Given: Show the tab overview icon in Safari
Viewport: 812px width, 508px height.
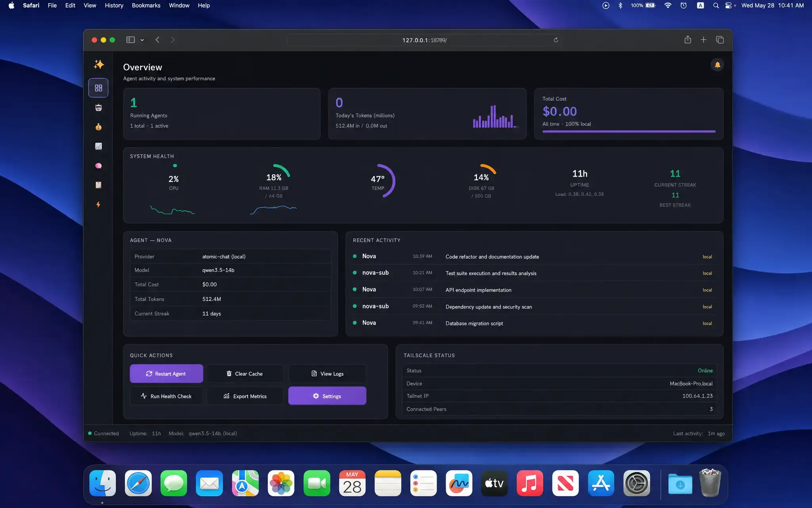Looking at the screenshot, I should pos(720,40).
